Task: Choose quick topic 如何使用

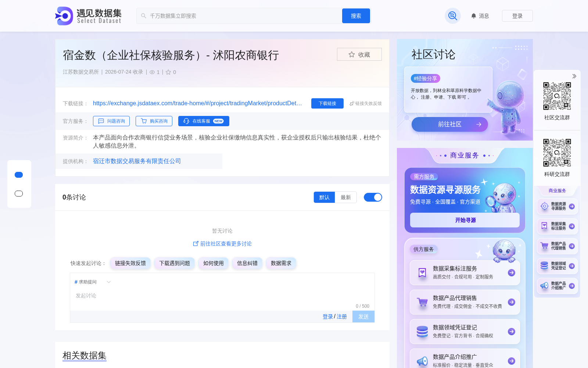Action: coord(214,263)
